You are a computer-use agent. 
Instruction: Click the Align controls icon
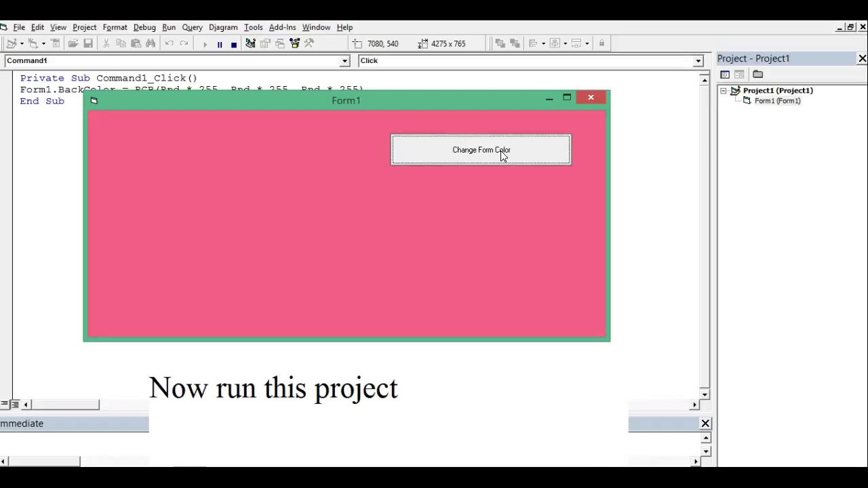(x=533, y=43)
